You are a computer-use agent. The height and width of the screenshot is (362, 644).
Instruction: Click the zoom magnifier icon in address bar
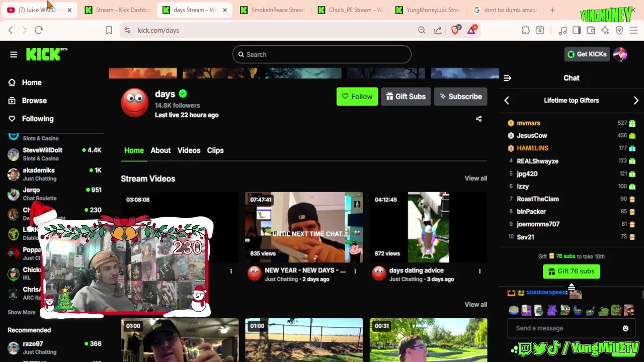point(422,30)
